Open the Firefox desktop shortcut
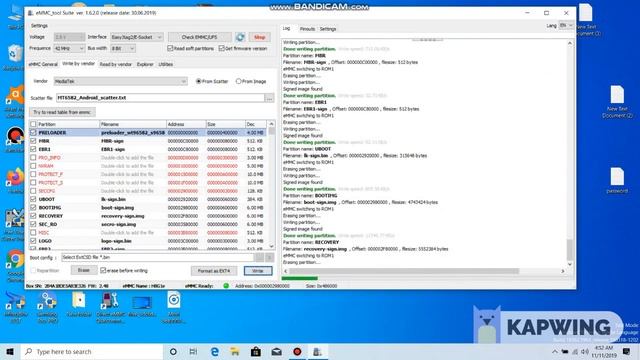This screenshot has height=360, width=640. click(15, 181)
